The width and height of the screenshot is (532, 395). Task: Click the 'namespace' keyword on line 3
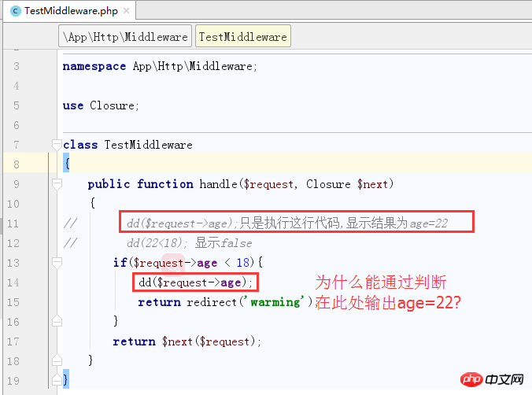(x=94, y=66)
